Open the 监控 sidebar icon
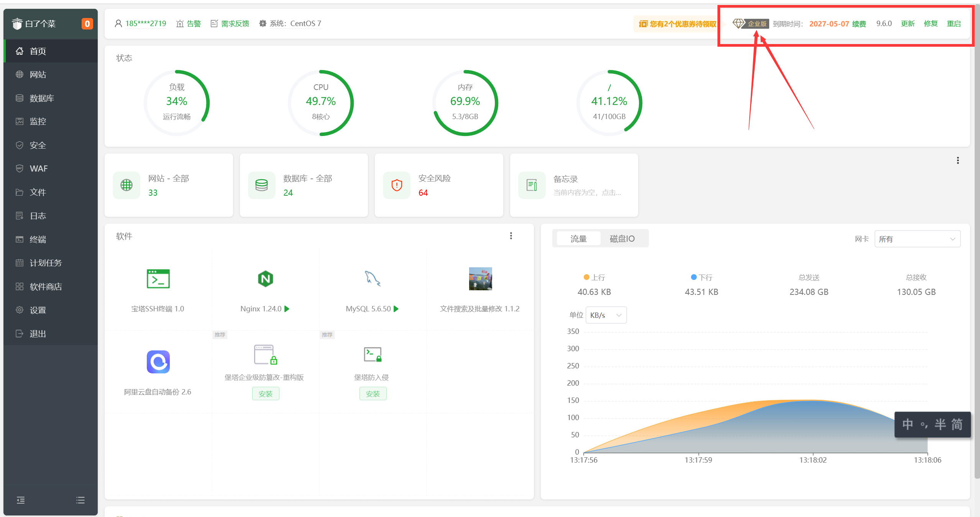 [x=38, y=121]
